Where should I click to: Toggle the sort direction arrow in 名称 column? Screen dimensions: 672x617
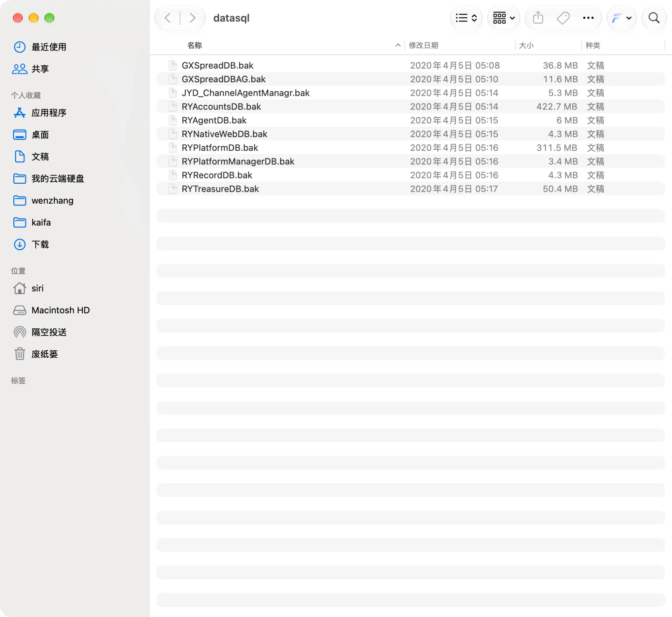point(398,45)
